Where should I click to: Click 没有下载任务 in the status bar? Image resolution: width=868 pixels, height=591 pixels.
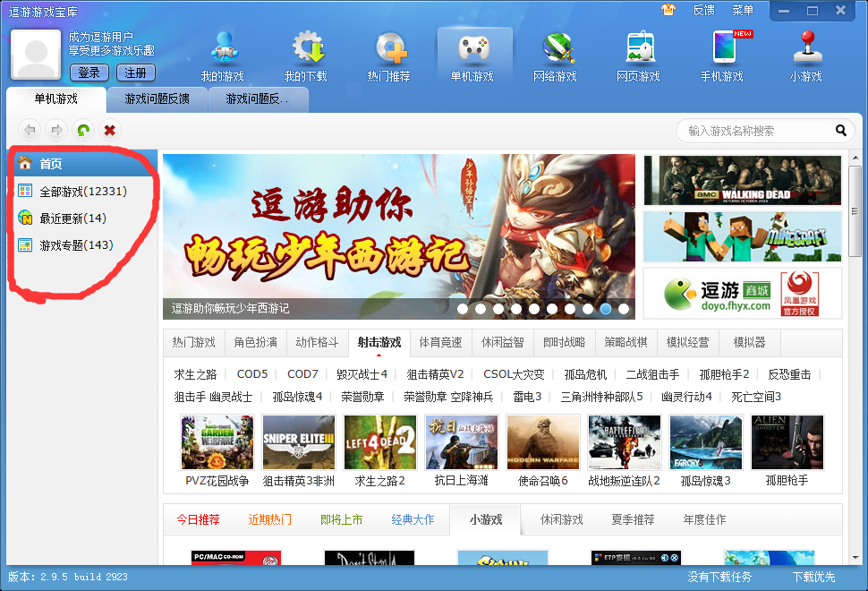(x=719, y=578)
